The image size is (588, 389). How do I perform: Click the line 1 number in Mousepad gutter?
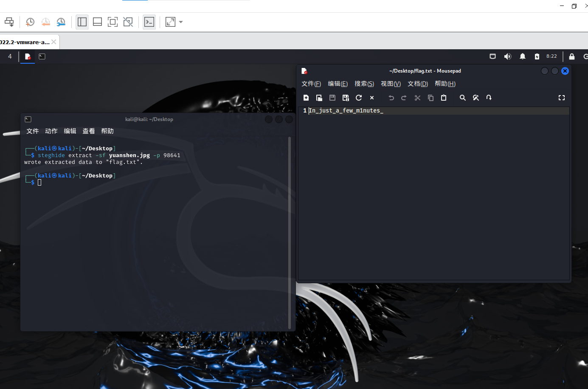pos(305,110)
